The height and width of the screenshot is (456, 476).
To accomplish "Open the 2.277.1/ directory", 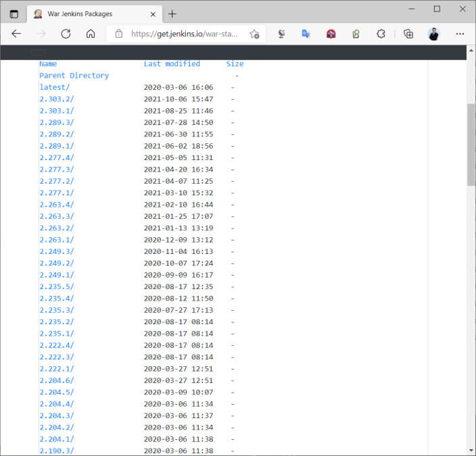I will [57, 193].
